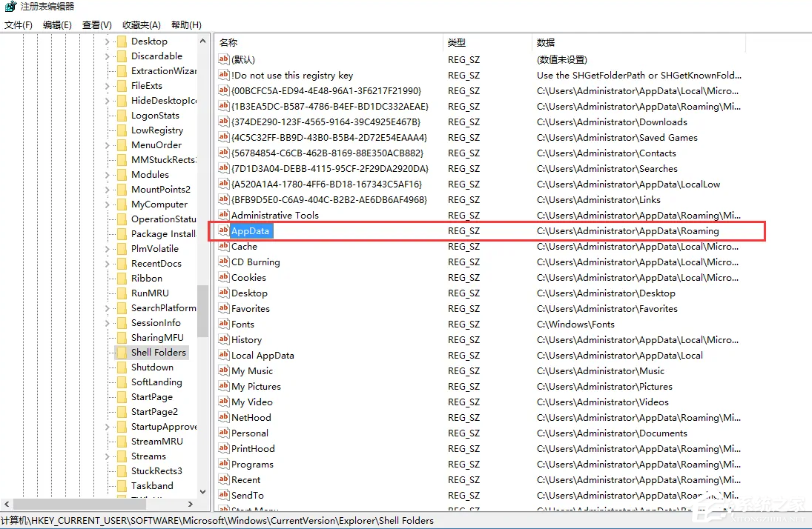Select the Fonts registry value
Screen dimensions: 812x529
tap(241, 324)
